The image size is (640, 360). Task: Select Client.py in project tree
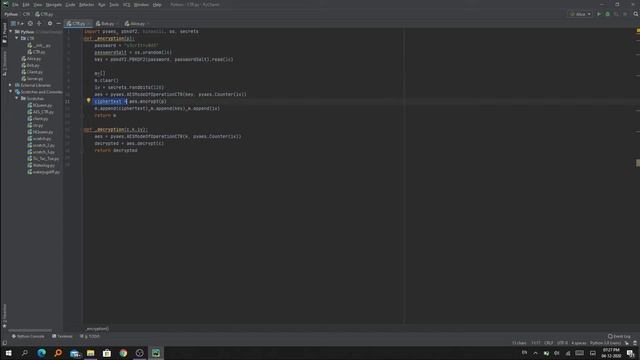(x=32, y=72)
